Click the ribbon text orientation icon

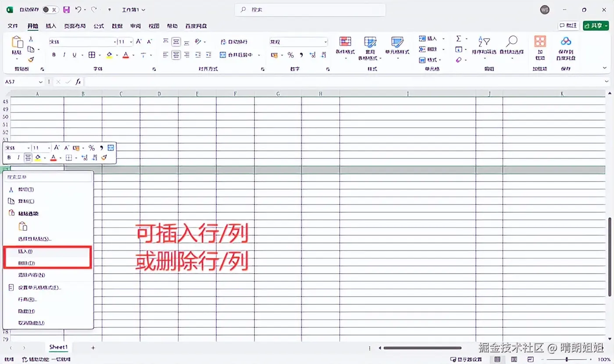(x=198, y=42)
